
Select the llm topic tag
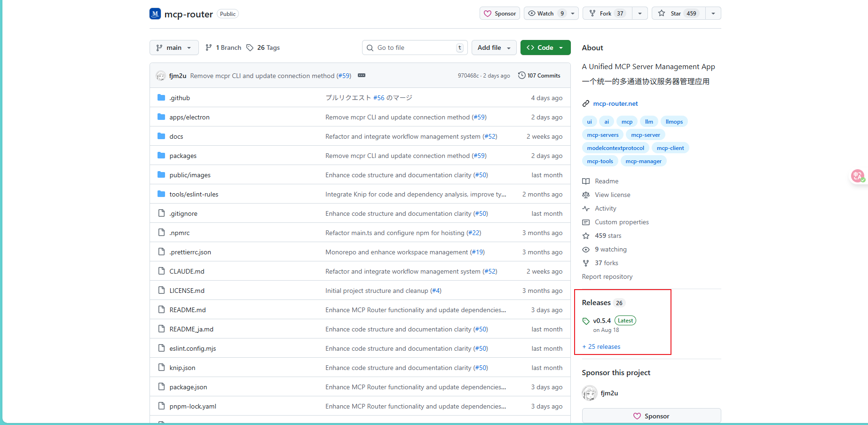(x=649, y=121)
